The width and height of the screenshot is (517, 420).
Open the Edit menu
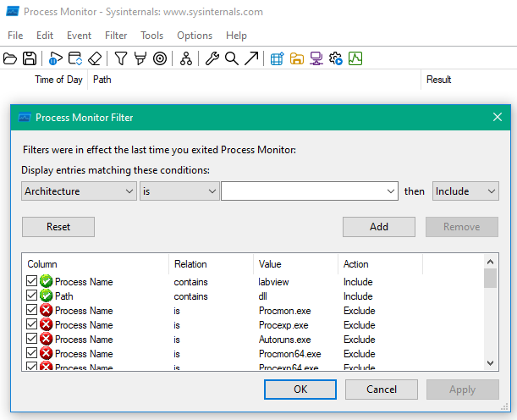(x=45, y=36)
